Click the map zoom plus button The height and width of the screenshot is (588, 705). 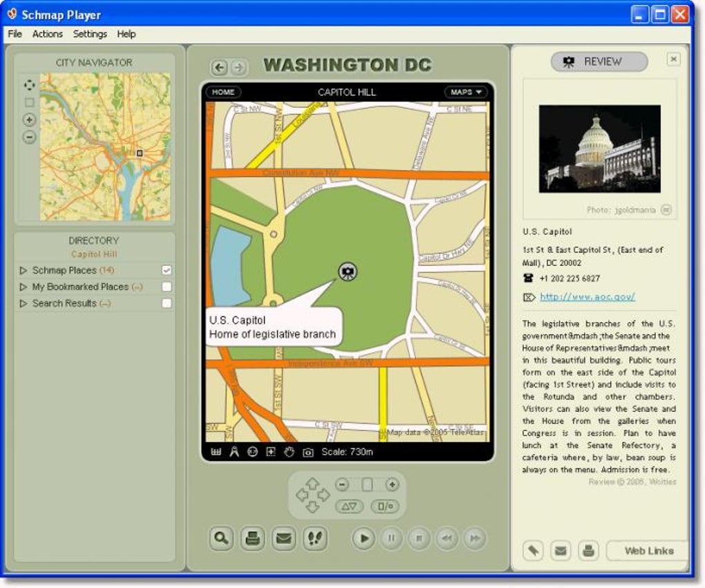click(x=392, y=484)
